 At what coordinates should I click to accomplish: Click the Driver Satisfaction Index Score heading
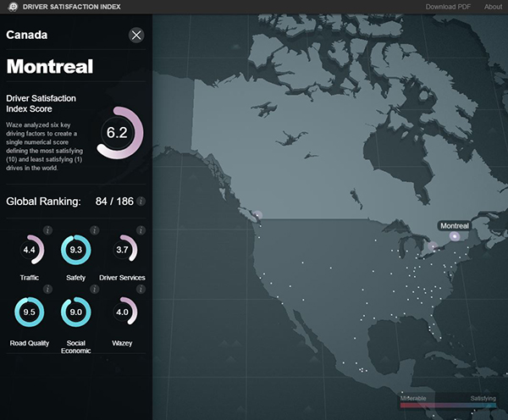click(41, 103)
